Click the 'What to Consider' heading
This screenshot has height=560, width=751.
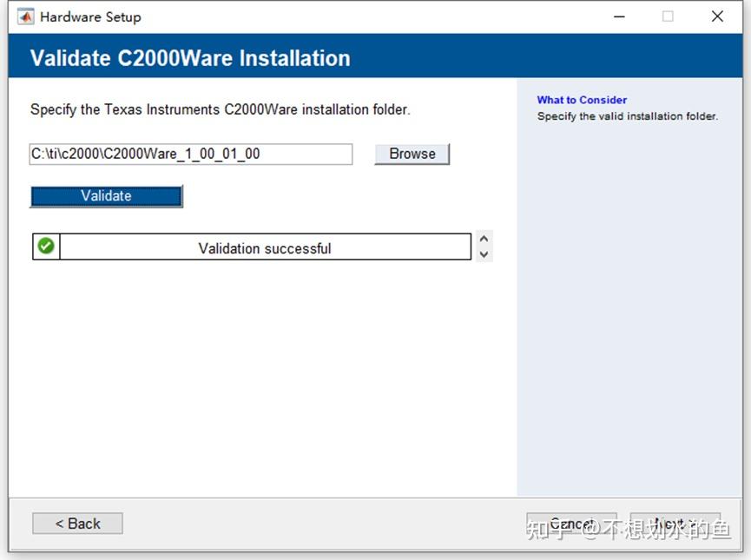[582, 100]
